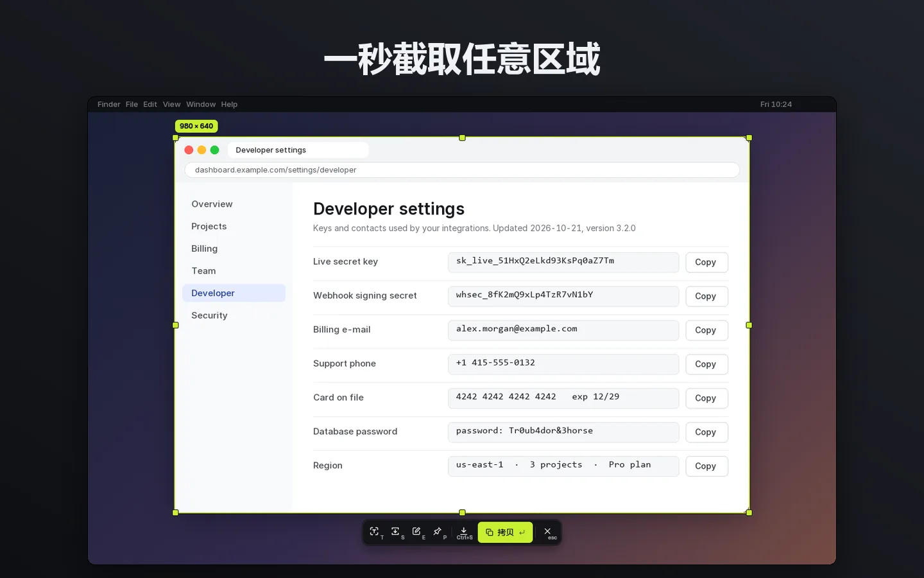Click the Live secret key field
The height and width of the screenshot is (578, 924).
click(x=563, y=262)
